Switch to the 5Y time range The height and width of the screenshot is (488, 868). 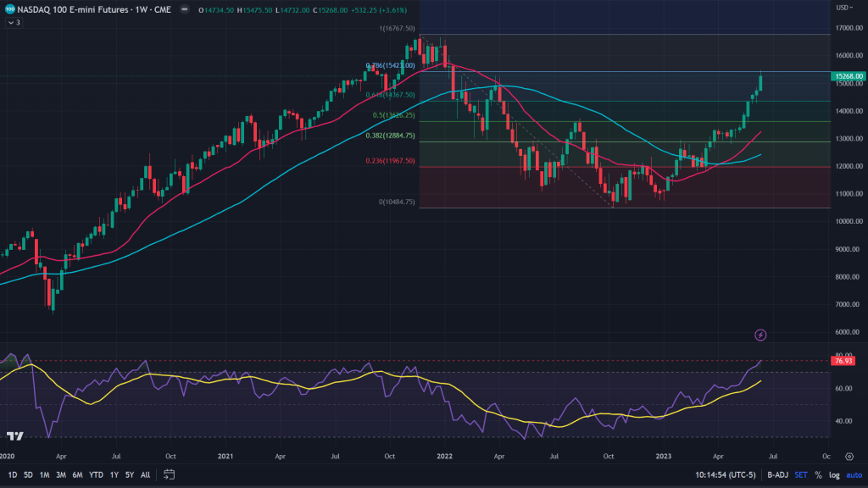coord(130,474)
